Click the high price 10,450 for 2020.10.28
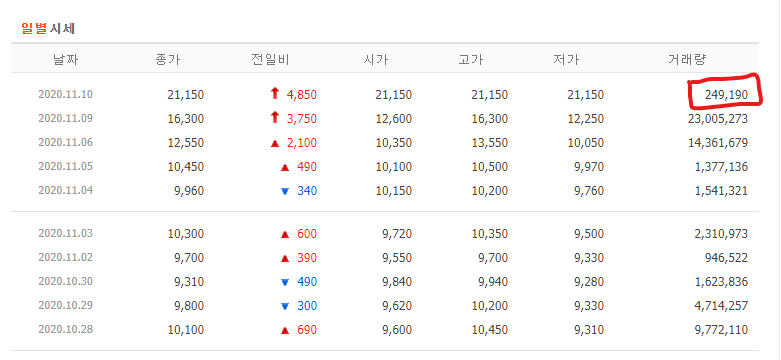Screen dimensions: 781x360 click(490, 329)
